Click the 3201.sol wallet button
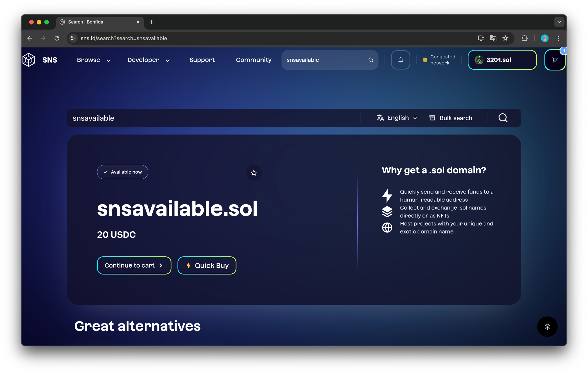 click(x=502, y=60)
